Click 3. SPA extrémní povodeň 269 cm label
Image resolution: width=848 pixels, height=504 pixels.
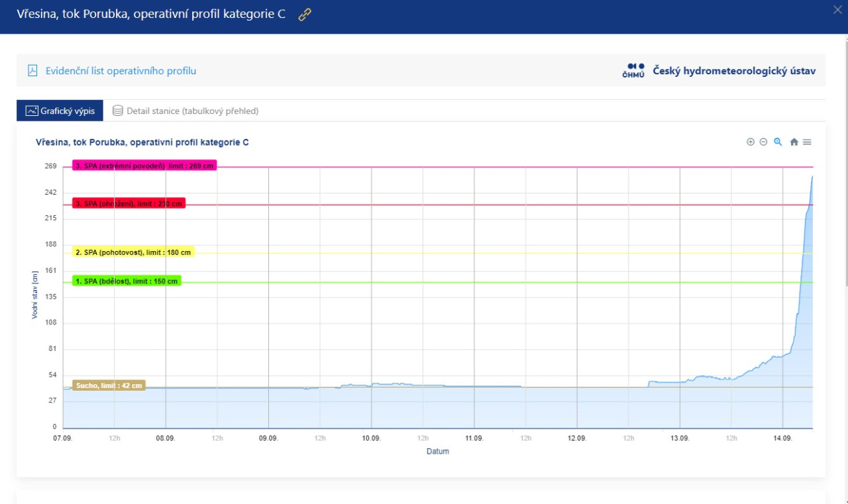[x=144, y=166]
